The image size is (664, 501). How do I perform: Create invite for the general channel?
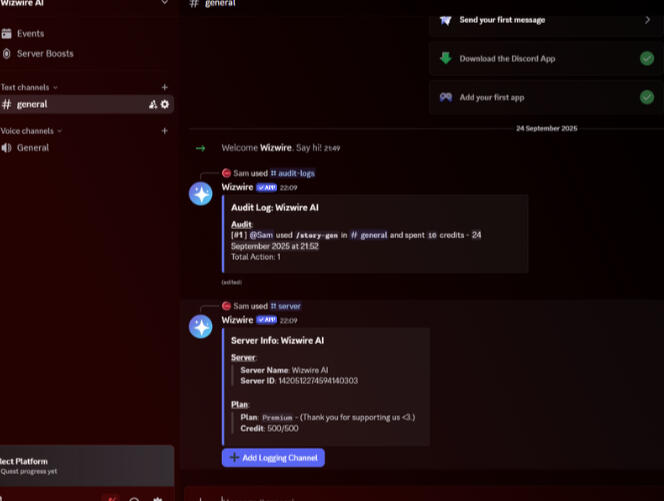tap(153, 105)
